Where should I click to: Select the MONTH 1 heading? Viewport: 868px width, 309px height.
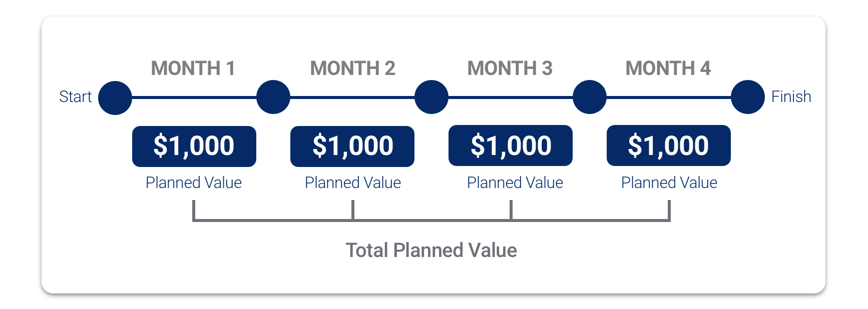[x=193, y=68]
